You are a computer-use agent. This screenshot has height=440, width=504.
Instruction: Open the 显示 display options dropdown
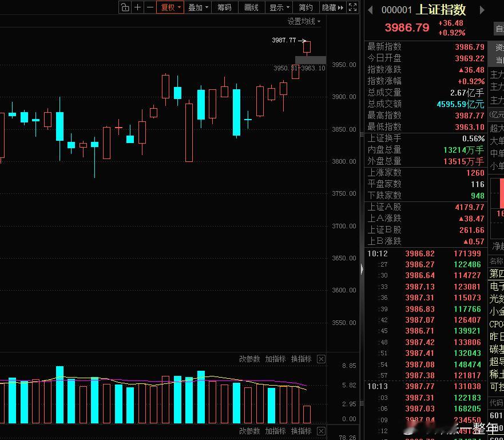[278, 7]
